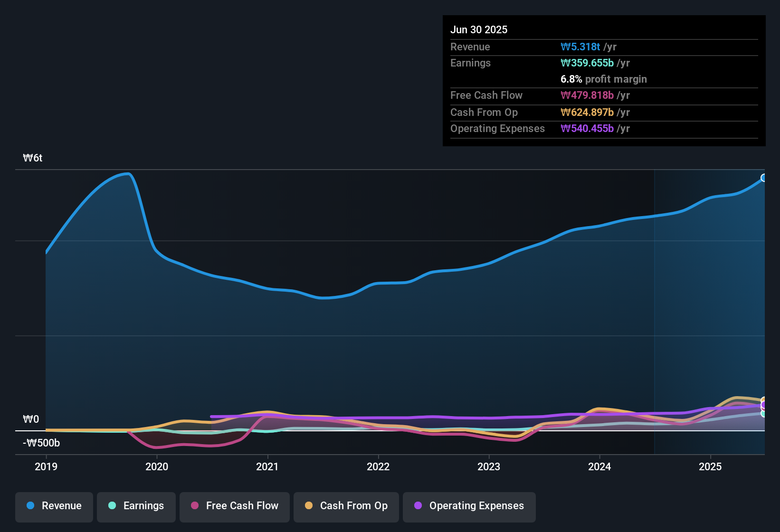
Task: Click the ₩ symbol beside the Revenue value
Action: (x=566, y=47)
